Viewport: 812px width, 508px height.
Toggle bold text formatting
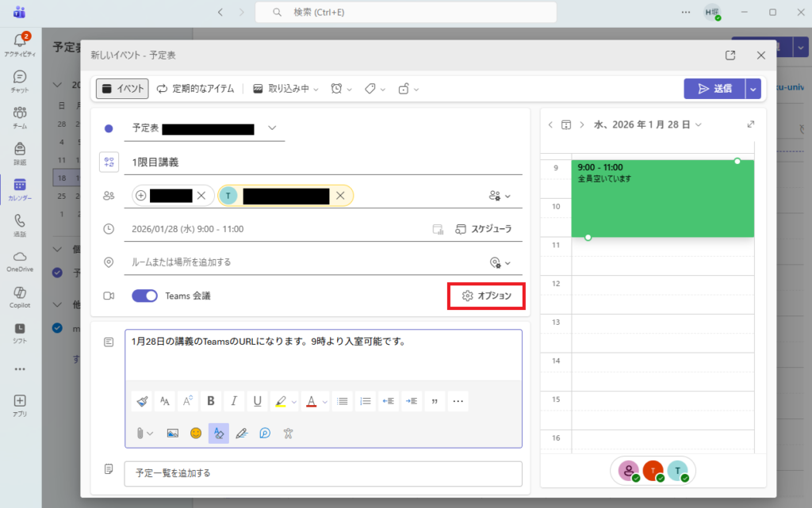pos(211,401)
